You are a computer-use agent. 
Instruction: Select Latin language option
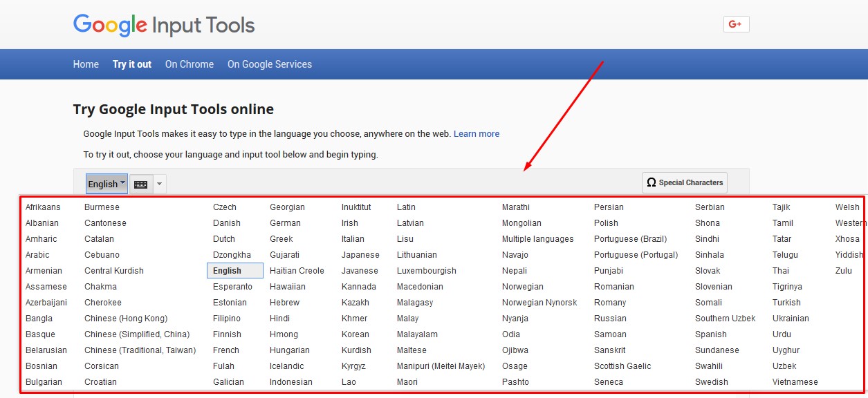click(x=406, y=207)
